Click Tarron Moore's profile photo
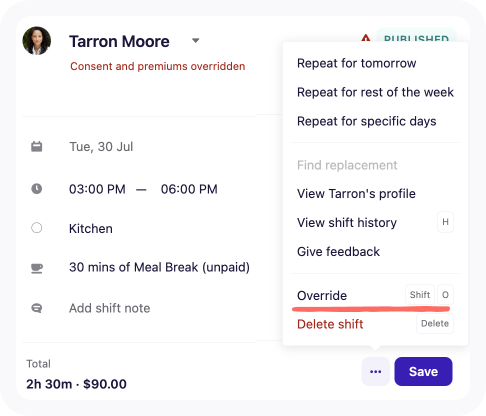 point(37,41)
